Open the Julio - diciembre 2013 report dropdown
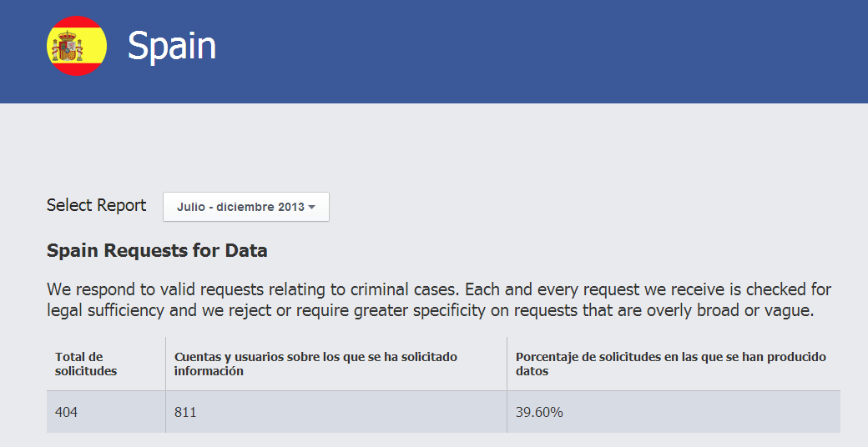868x447 pixels. coord(245,207)
